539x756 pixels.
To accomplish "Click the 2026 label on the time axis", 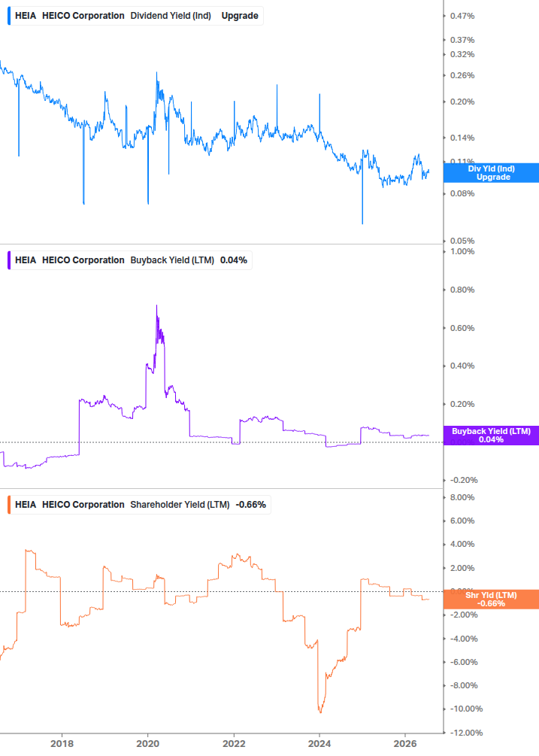I will [x=405, y=743].
